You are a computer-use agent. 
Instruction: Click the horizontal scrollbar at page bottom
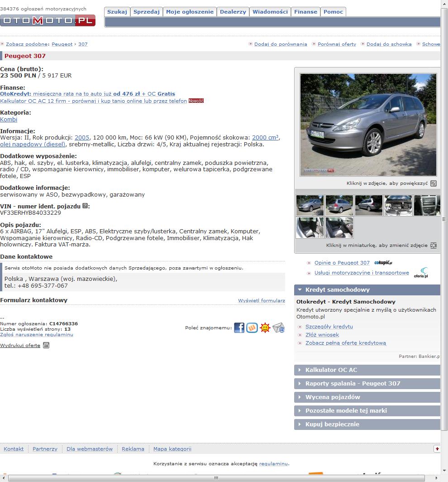[x=216, y=478]
